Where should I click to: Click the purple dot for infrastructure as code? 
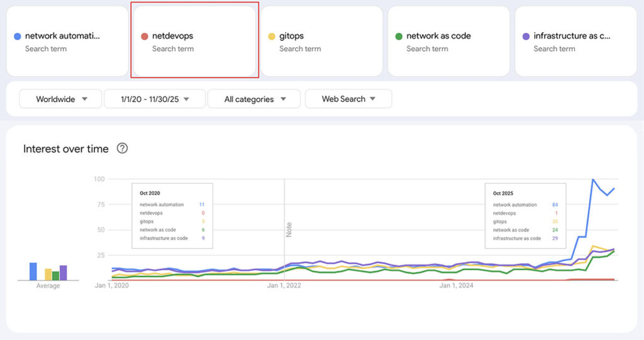(x=526, y=36)
